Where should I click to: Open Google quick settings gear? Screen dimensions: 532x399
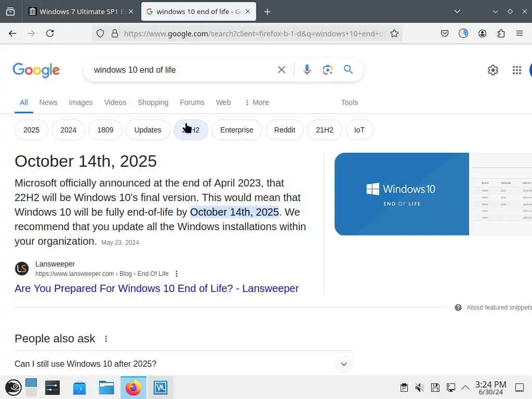point(493,70)
